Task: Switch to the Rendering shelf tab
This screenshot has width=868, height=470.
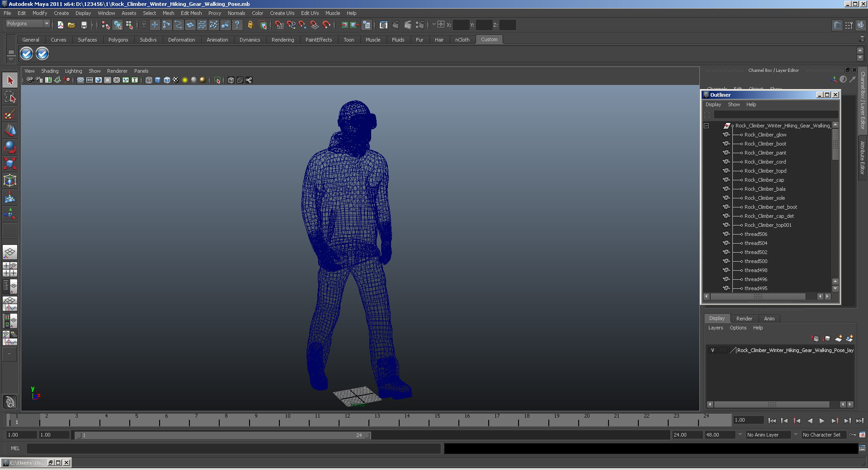Action: (283, 40)
